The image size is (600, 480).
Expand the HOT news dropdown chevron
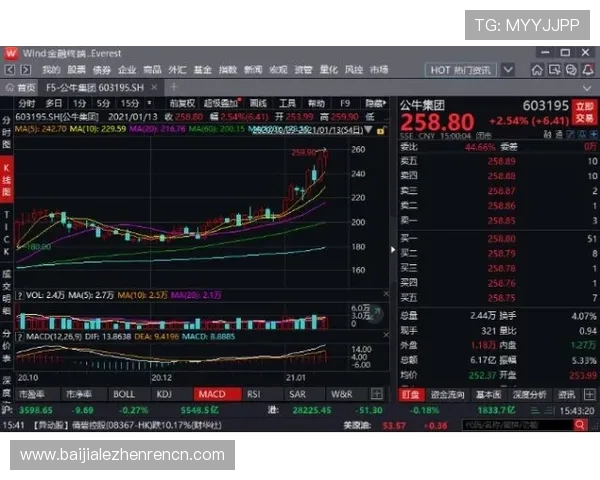[x=508, y=70]
